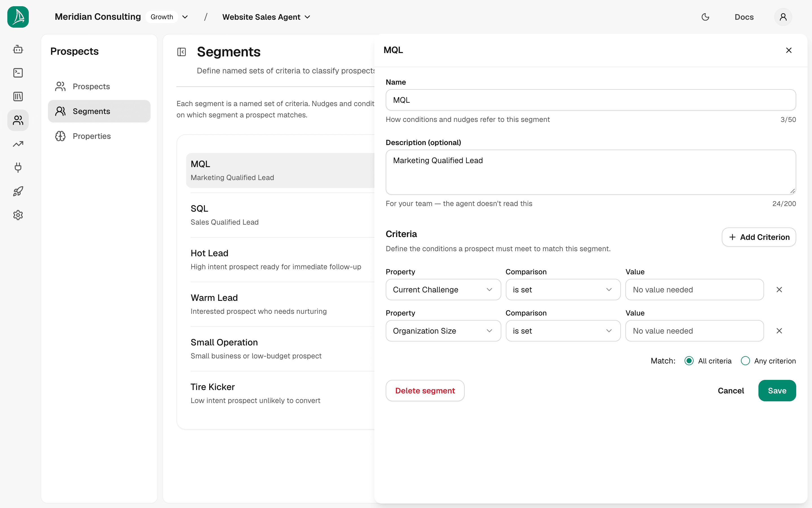The image size is (812, 508).
Task: Remove the Organization Size criterion
Action: (779, 331)
